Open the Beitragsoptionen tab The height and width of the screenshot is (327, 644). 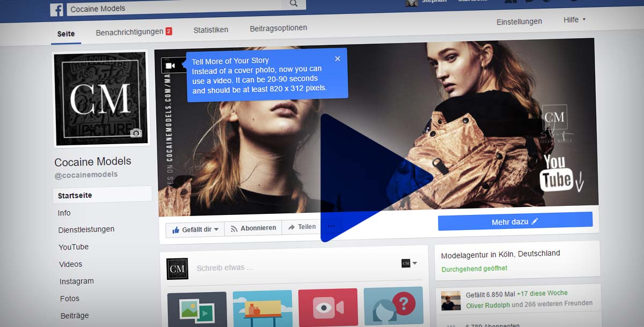click(x=279, y=28)
